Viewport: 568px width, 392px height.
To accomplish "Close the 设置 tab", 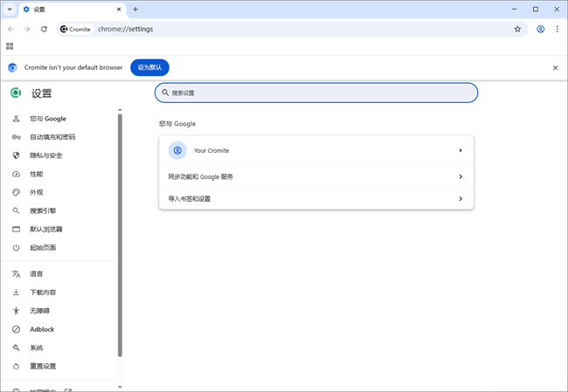I will click(x=119, y=10).
